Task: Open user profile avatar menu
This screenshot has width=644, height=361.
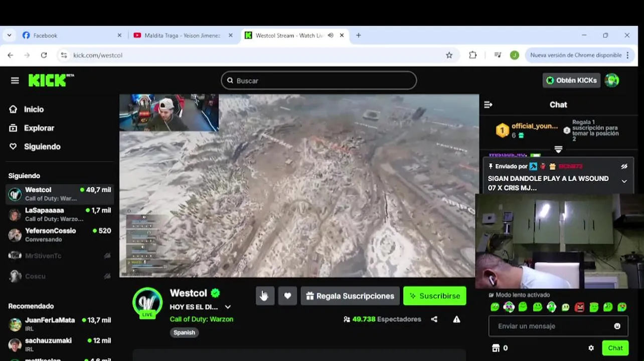Action: click(x=611, y=80)
